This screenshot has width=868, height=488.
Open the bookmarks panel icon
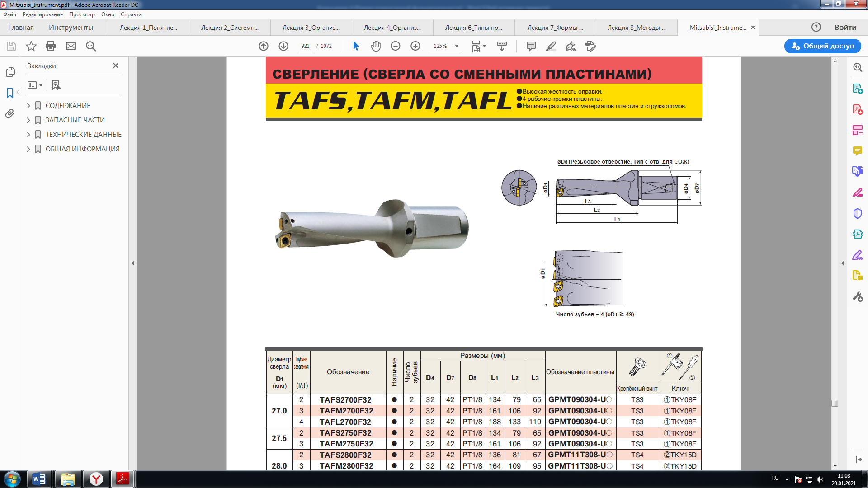click(x=10, y=93)
